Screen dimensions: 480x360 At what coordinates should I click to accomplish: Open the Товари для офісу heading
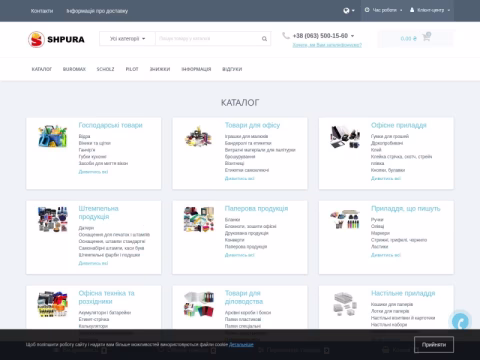click(252, 125)
